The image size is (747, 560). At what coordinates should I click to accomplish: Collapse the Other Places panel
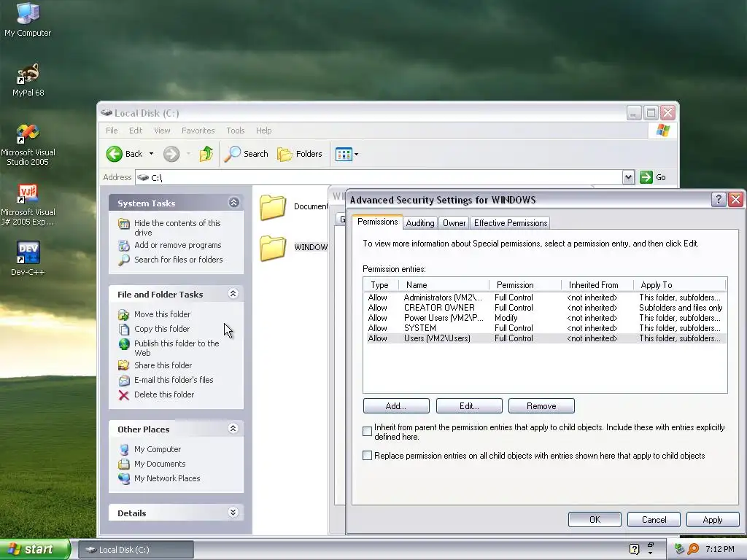point(233,429)
